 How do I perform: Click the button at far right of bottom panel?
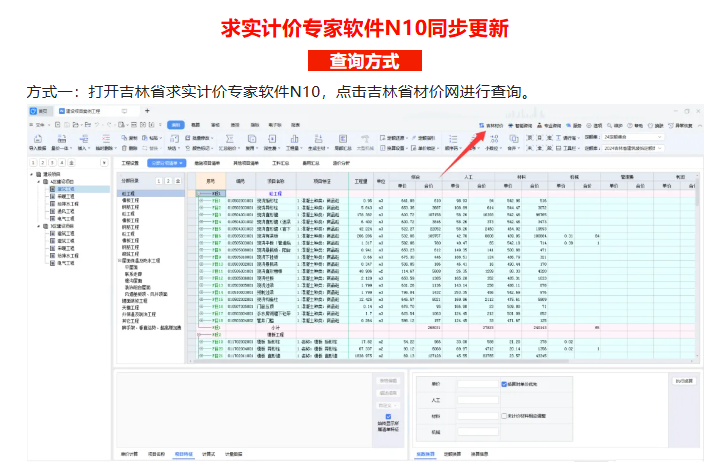[684, 381]
